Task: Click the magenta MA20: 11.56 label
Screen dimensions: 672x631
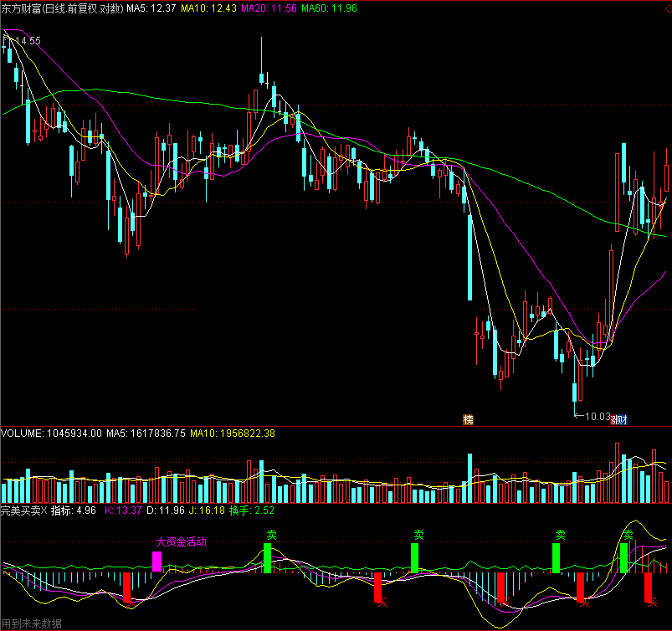Action: (x=269, y=8)
